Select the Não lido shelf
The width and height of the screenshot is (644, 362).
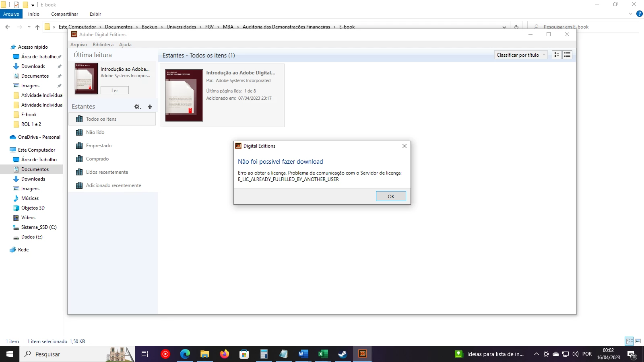(112, 132)
